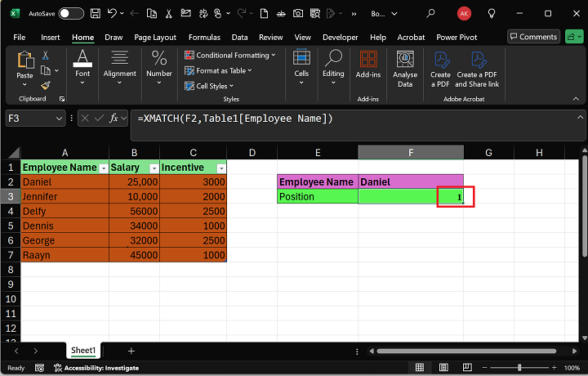The height and width of the screenshot is (376, 588).
Task: Click the zoom in plus button
Action: click(555, 367)
